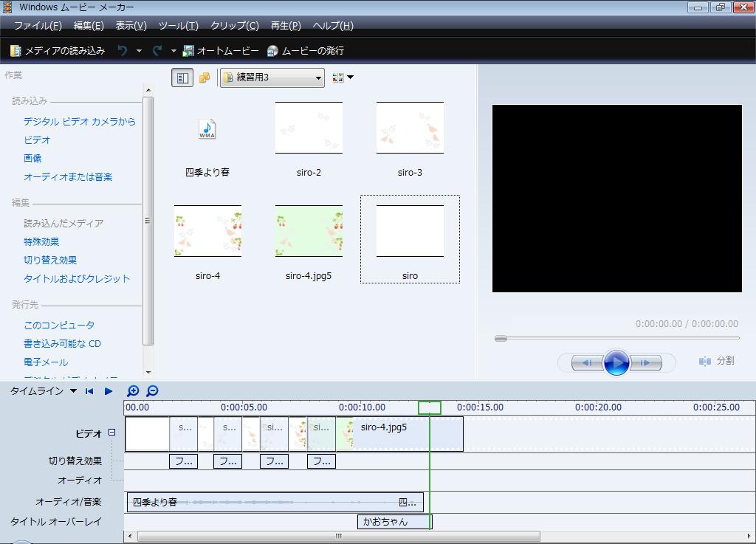Click the collections folder view icon
This screenshot has width=756, height=544.
[x=205, y=78]
